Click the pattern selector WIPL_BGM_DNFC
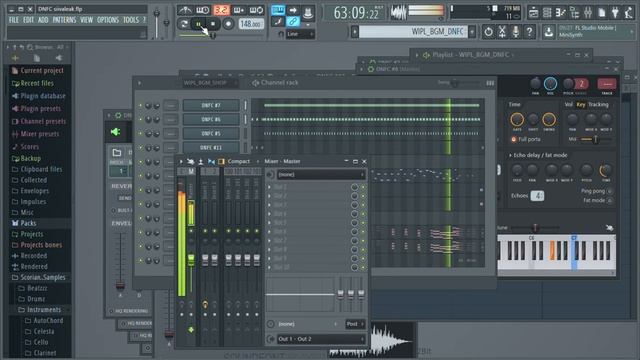The image size is (640, 360). pos(413,31)
